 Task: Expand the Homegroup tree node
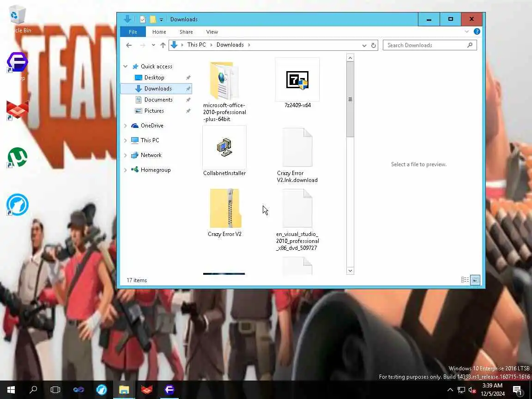(x=126, y=170)
